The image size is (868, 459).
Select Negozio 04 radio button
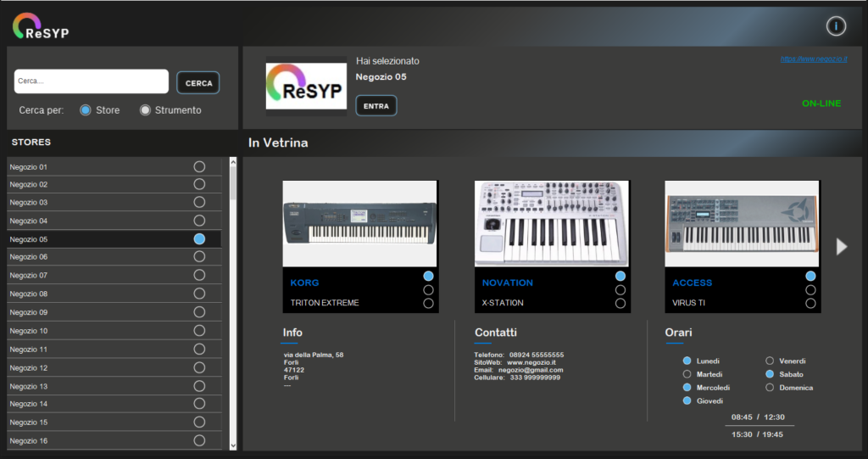[x=199, y=221]
